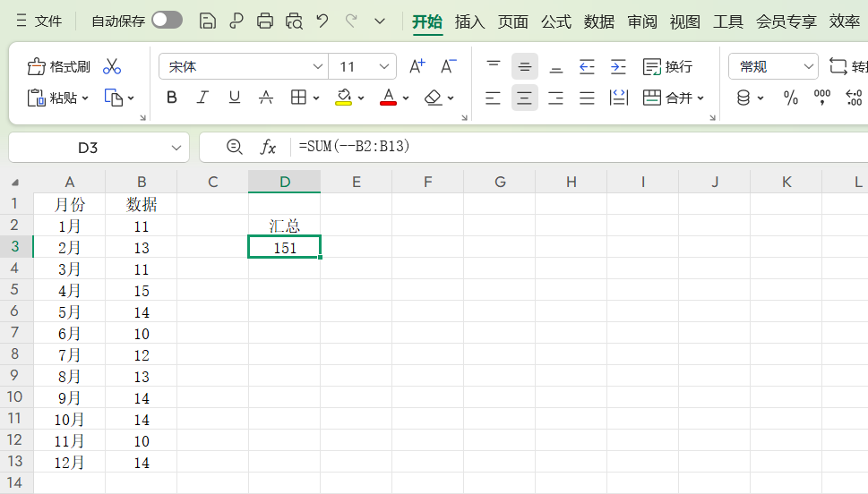
Task: Click the Format Painter (格式刷) icon
Action: pyautogui.click(x=58, y=67)
